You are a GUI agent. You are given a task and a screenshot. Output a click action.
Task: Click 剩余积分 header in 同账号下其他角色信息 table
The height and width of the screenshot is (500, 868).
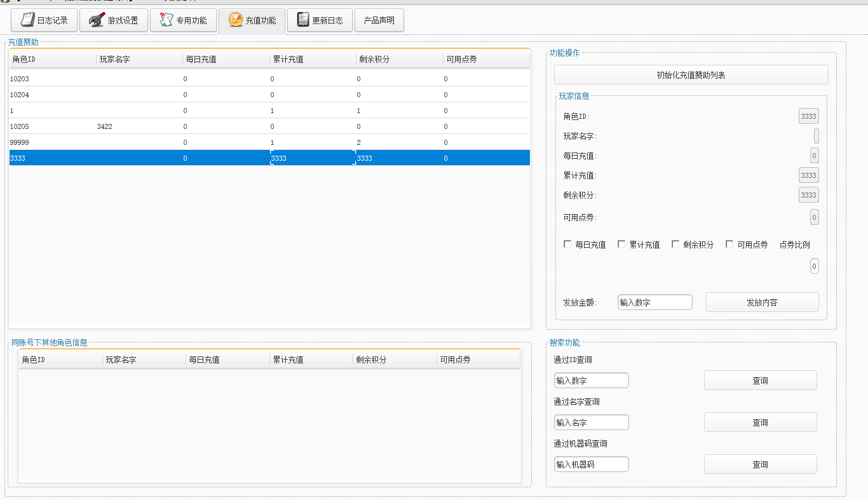[x=395, y=360]
